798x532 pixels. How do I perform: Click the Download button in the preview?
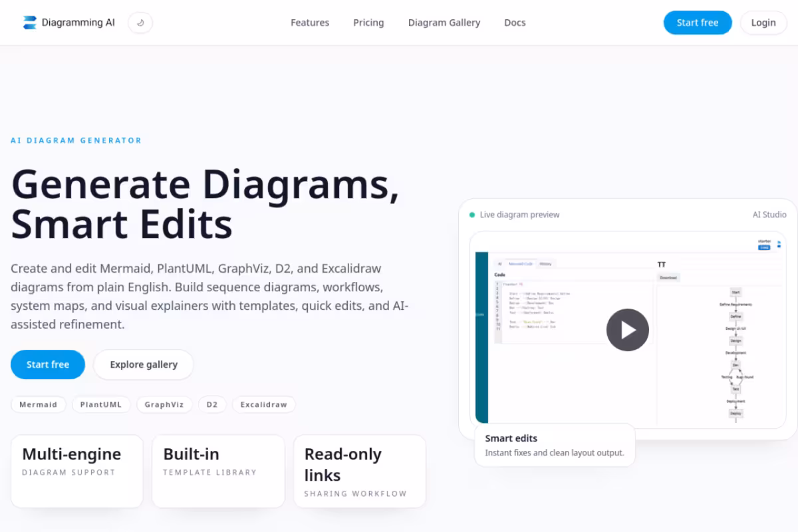click(x=668, y=277)
